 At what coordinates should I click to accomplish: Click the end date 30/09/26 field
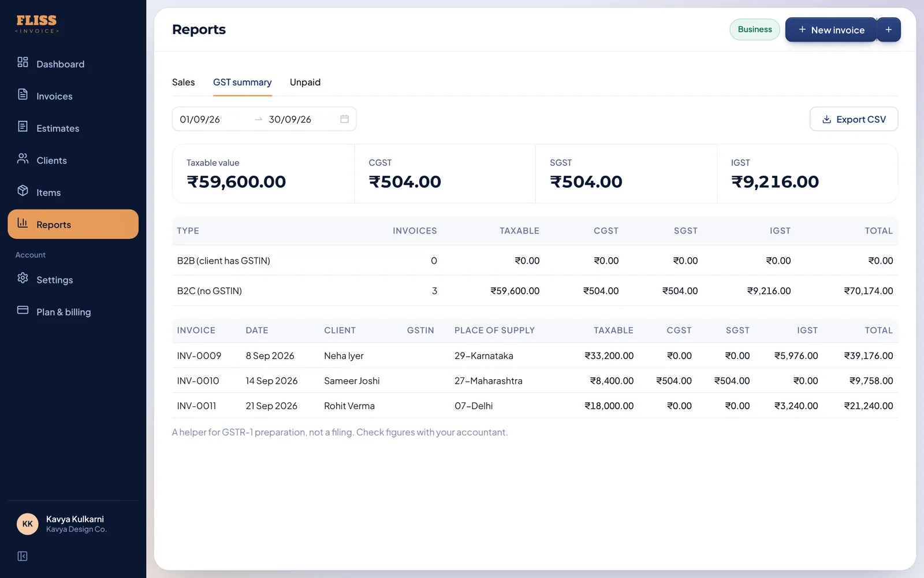[x=300, y=119]
